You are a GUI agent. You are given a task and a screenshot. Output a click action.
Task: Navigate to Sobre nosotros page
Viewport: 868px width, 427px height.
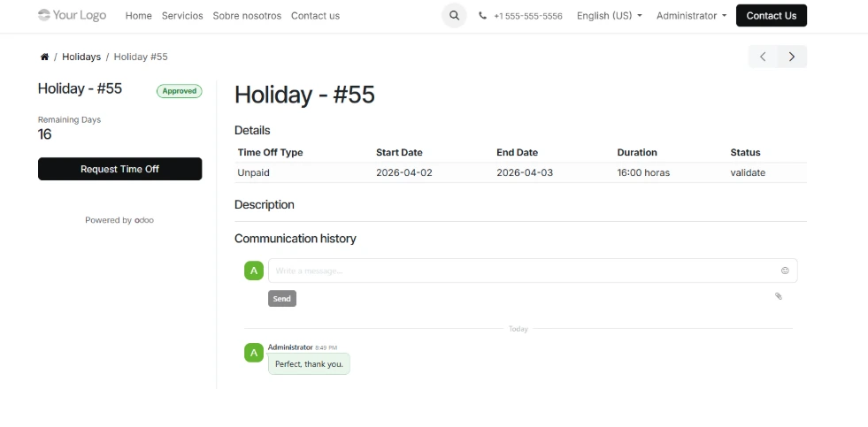[247, 16]
